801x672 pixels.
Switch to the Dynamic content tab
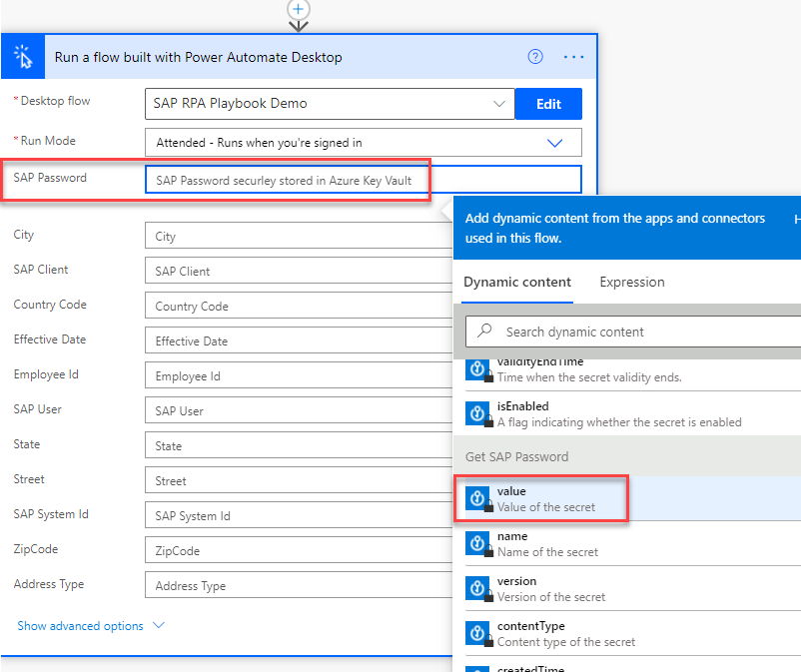pos(517,282)
